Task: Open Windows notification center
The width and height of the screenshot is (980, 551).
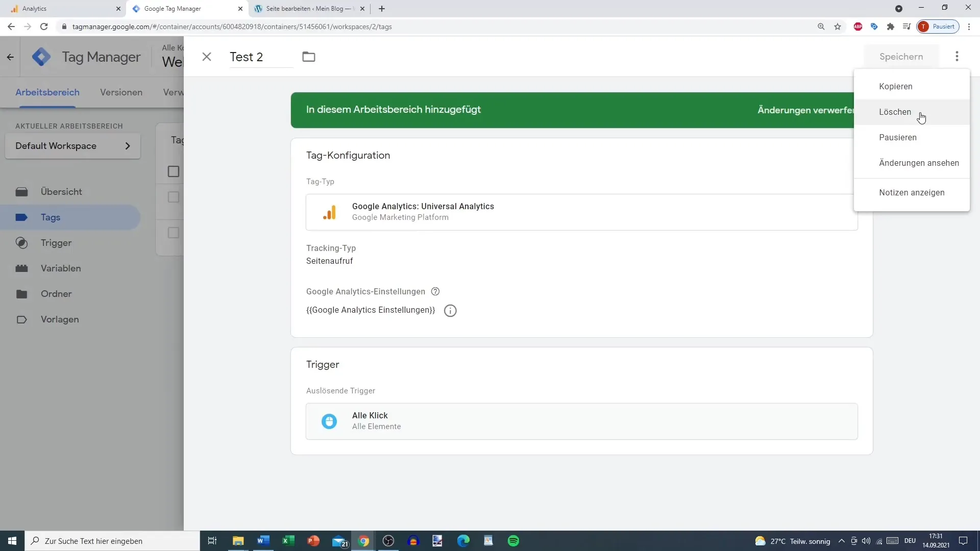Action: (x=963, y=541)
